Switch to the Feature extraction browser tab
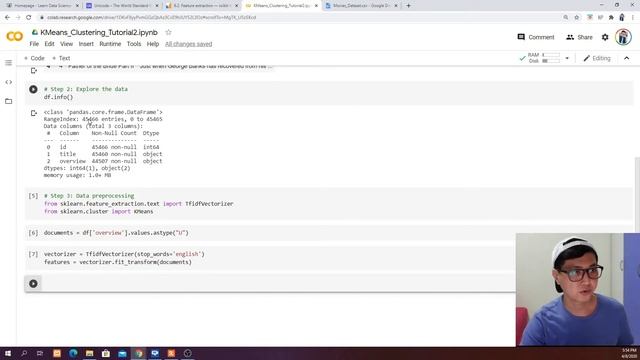This screenshot has height=360, width=640. point(202,6)
